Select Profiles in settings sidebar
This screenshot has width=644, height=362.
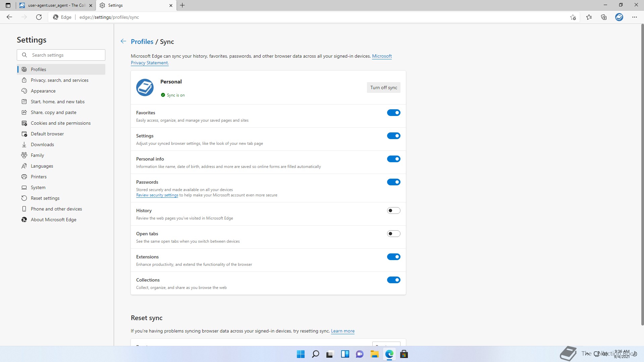point(61,69)
